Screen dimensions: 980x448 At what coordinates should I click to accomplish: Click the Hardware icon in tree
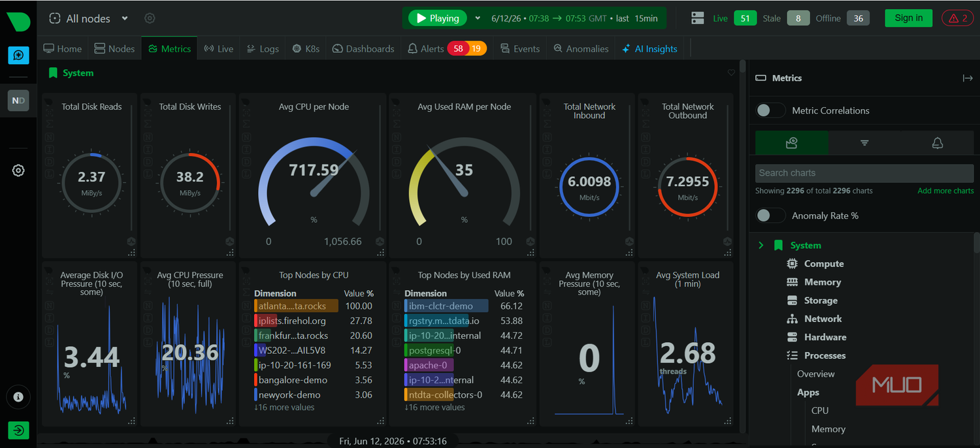[x=792, y=337]
